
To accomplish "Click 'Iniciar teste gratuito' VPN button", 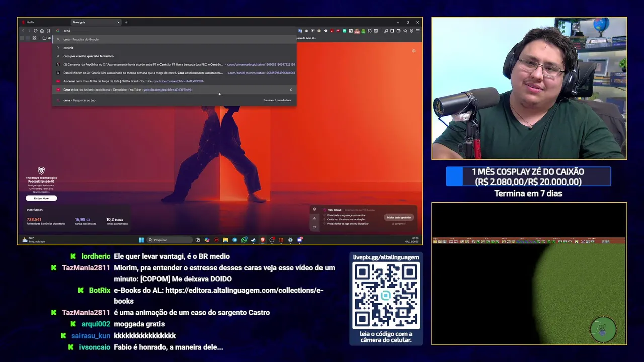I will pos(399,217).
